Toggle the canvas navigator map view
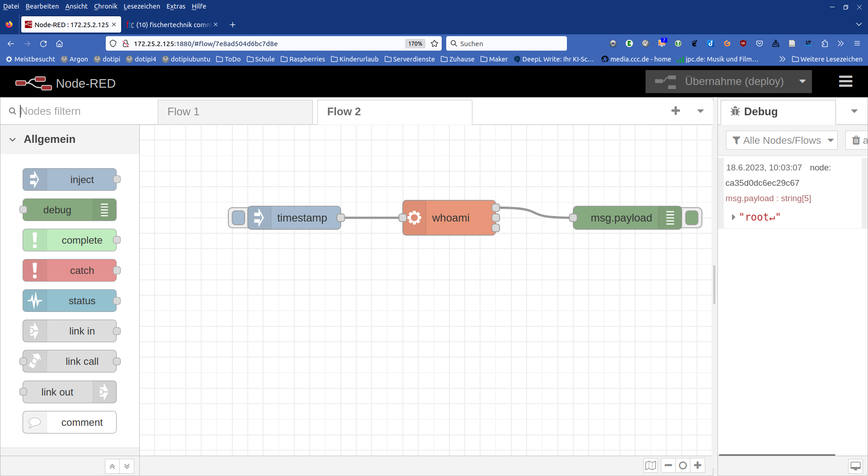The height and width of the screenshot is (476, 868). tap(651, 465)
